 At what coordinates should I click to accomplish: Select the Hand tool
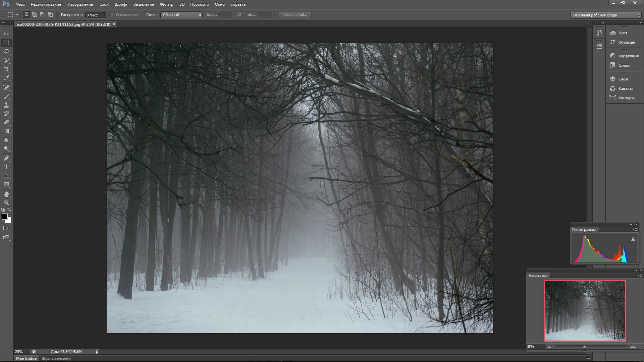point(6,194)
